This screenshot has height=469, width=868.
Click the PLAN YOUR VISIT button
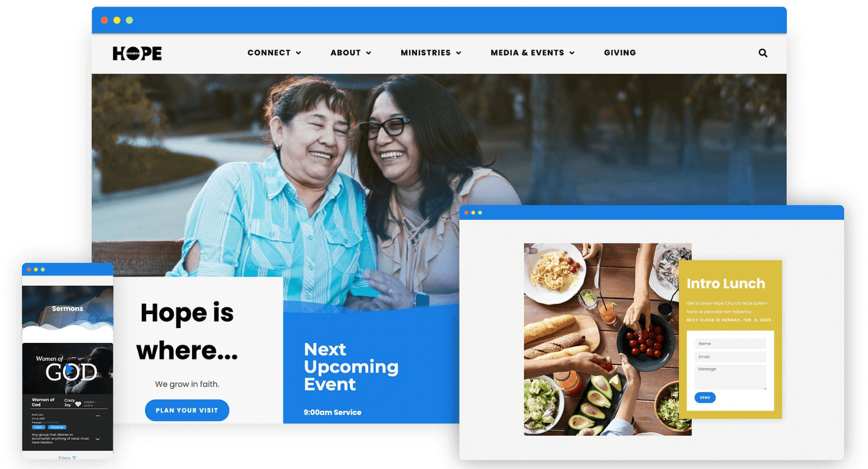point(187,410)
